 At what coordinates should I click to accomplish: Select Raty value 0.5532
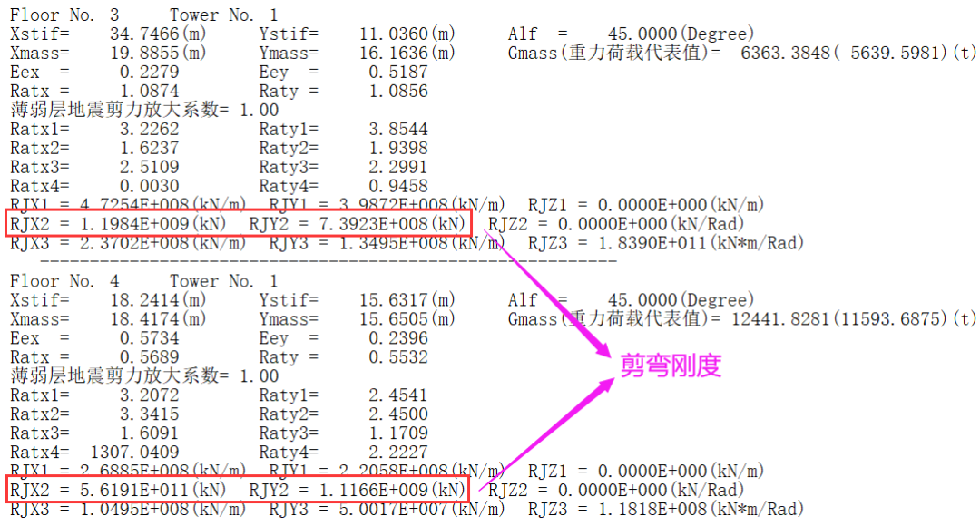point(398,357)
